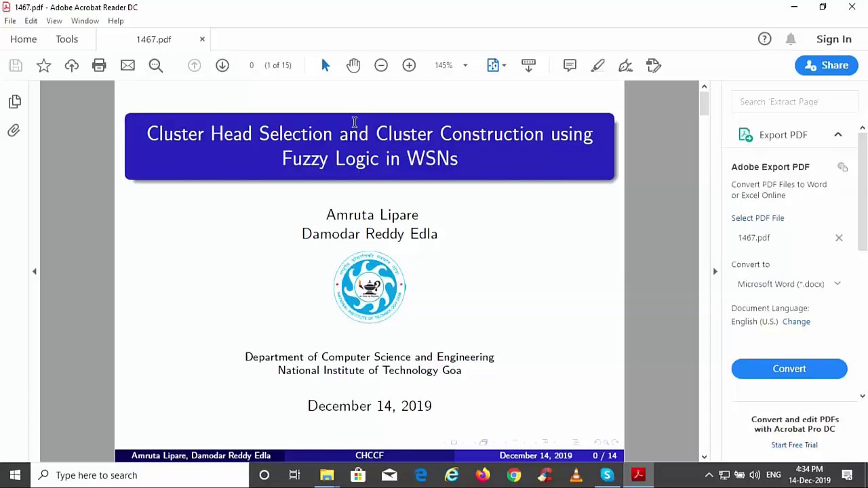The height and width of the screenshot is (488, 868).
Task: Choose the Hand pan tool
Action: [x=353, y=65]
